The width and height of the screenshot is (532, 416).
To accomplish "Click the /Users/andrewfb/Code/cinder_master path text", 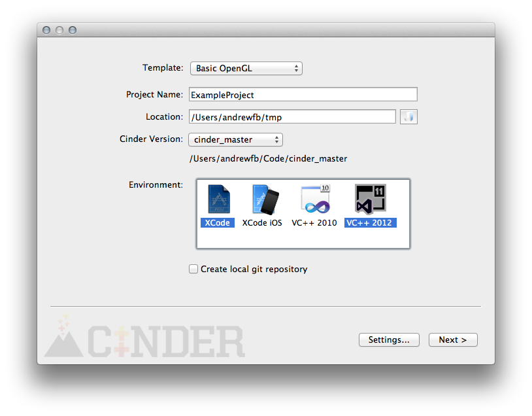I will pyautogui.click(x=269, y=158).
